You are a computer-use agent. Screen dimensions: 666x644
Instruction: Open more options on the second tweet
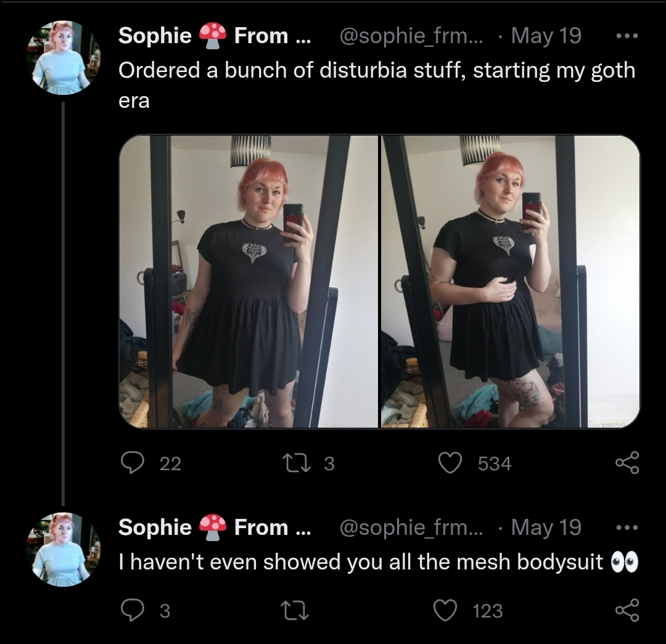click(627, 528)
